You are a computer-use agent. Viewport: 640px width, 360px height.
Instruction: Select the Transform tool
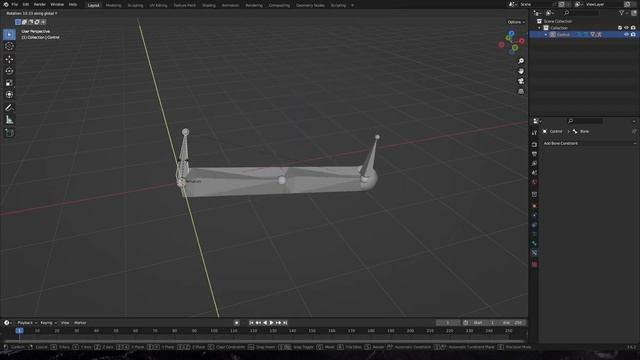[9, 95]
